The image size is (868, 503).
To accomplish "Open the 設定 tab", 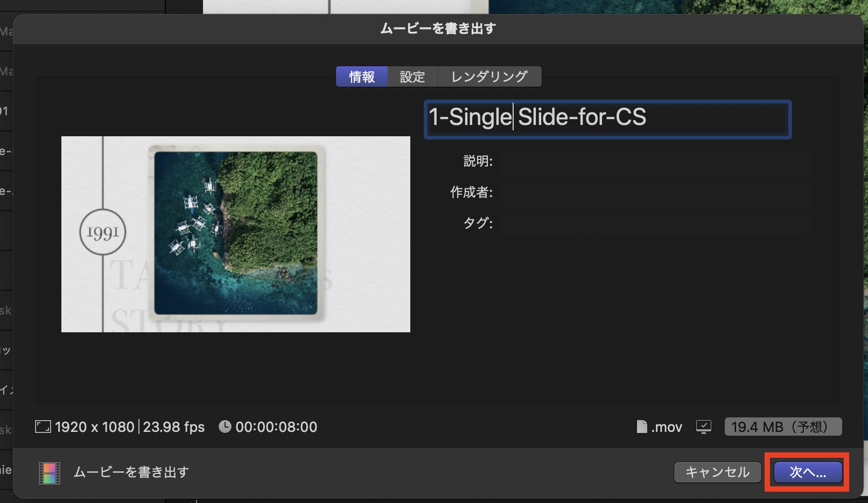I will click(x=412, y=76).
